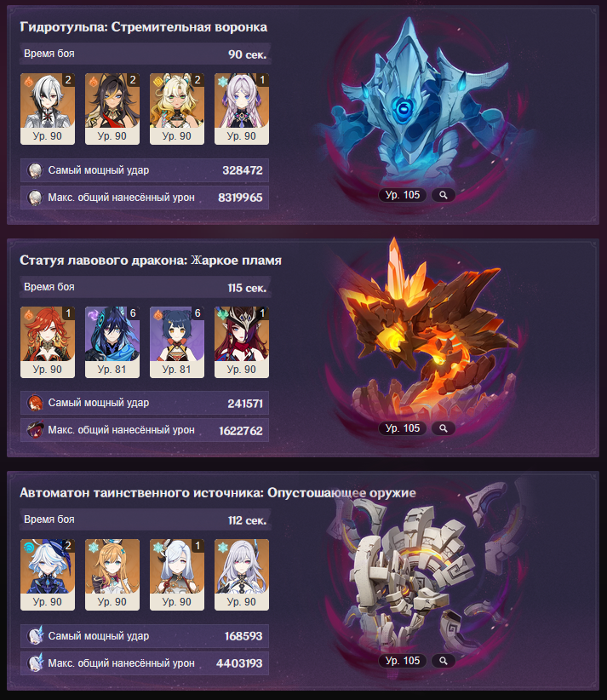Select the white-haired Pyro character card in the first team
The height and width of the screenshot is (700, 607).
[48, 109]
